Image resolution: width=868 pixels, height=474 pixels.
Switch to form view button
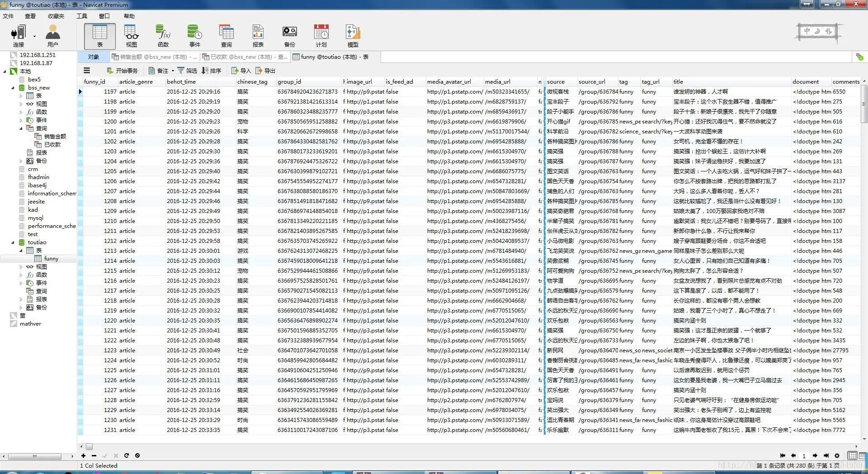(862, 455)
